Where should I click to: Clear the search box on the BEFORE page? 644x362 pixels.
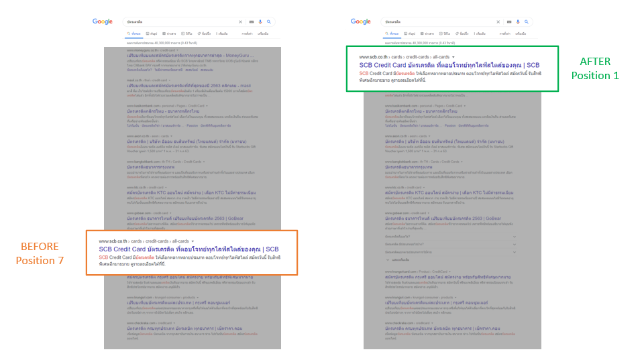tap(241, 21)
